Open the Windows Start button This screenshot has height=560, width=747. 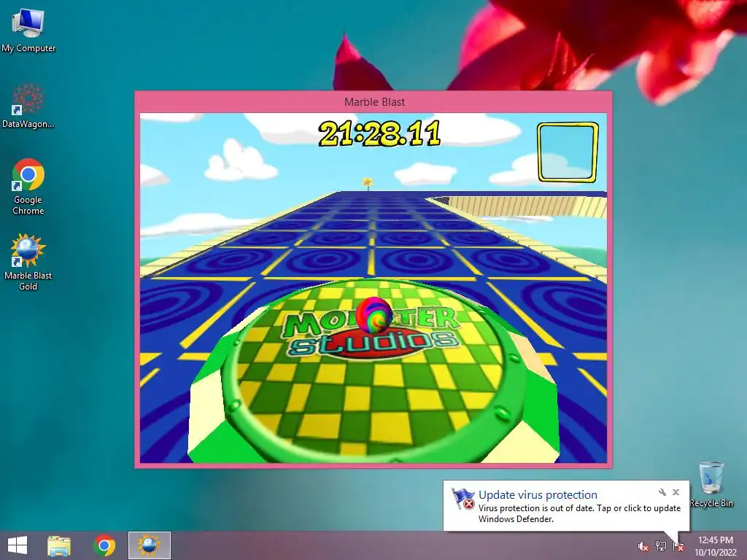coord(18,545)
